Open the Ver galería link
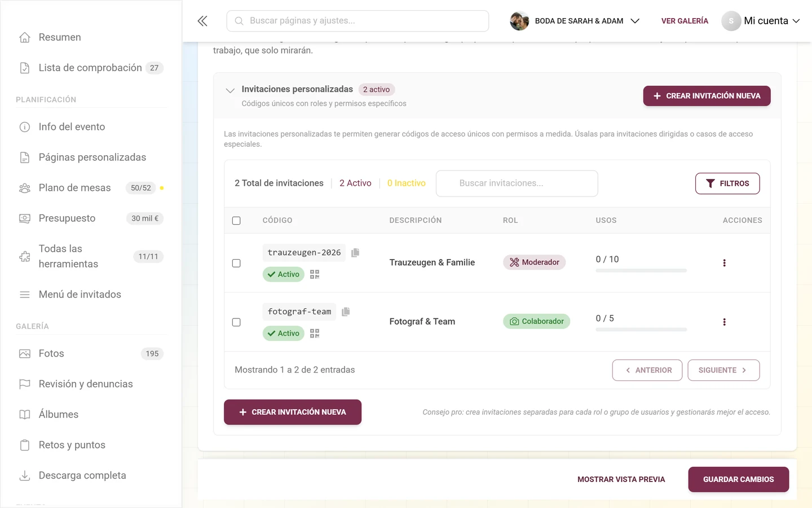The height and width of the screenshot is (508, 812). click(685, 21)
